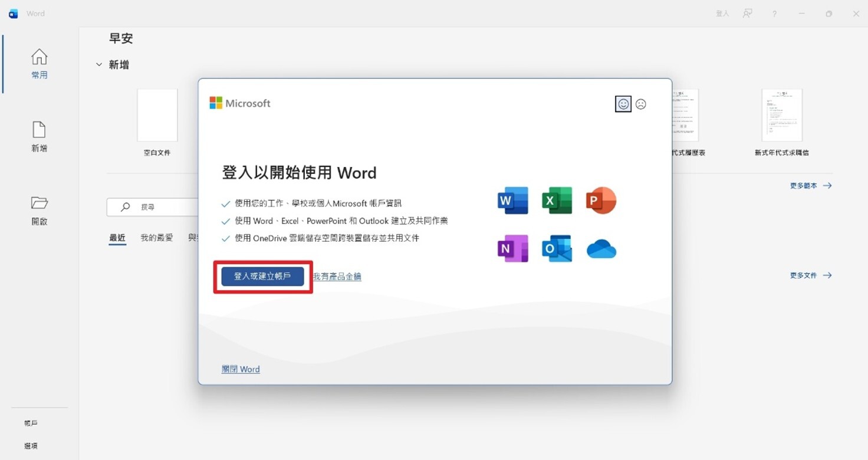
Task: Open the 常用 home tab in the sidebar
Action: 39,64
